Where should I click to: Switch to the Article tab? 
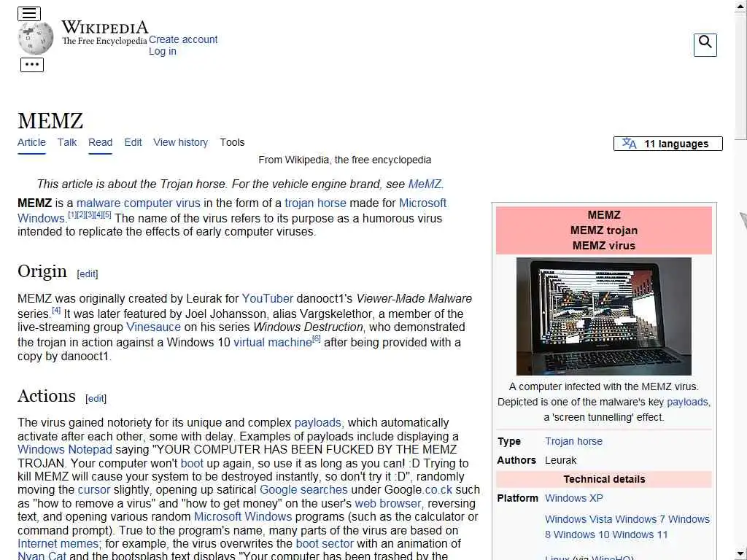coord(31,142)
